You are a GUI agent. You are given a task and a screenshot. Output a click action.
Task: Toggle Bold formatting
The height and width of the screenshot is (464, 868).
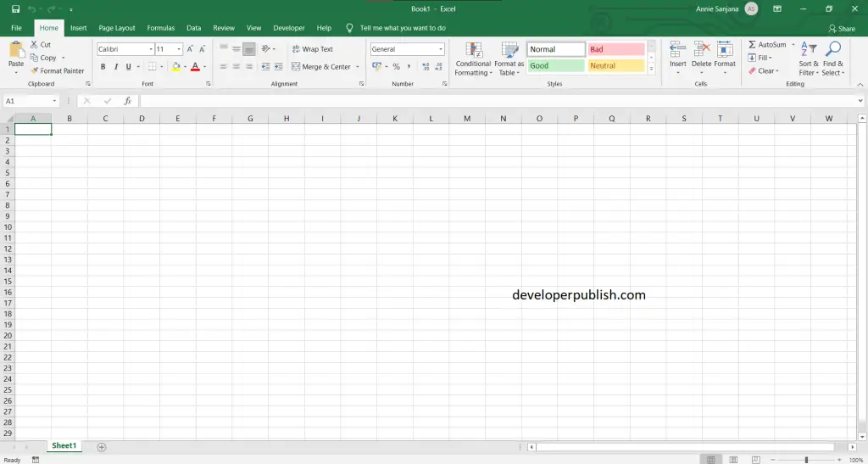click(103, 67)
